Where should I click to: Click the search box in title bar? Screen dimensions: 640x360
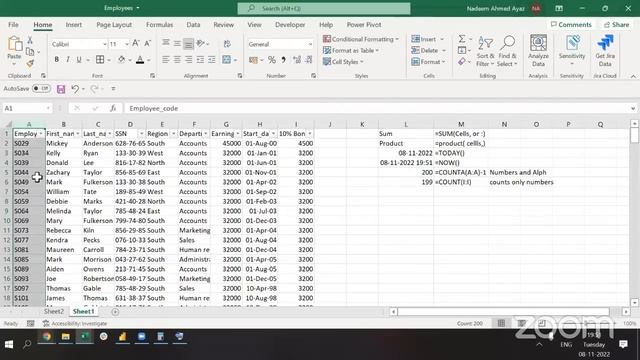click(324, 8)
